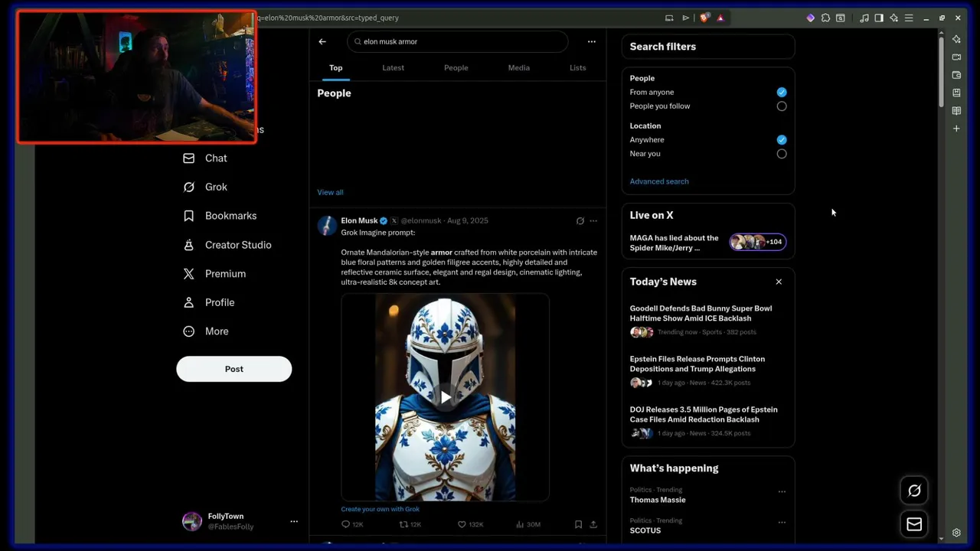Open the Brave Shields icon
Image resolution: width=980 pixels, height=551 pixels.
(x=704, y=18)
